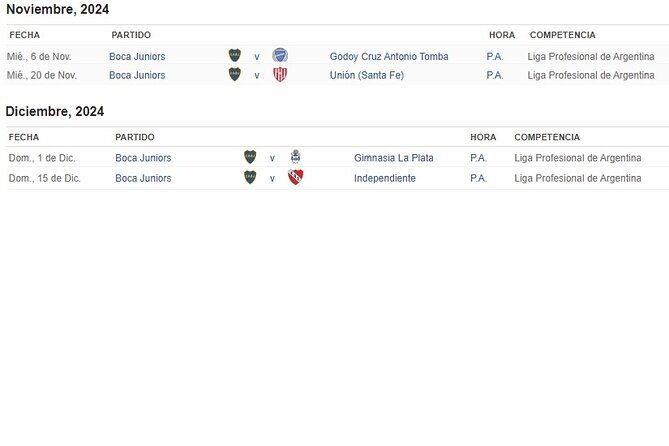The height and width of the screenshot is (446, 669).
Task: Click the Diciembre, 2024 heading
Action: point(55,112)
